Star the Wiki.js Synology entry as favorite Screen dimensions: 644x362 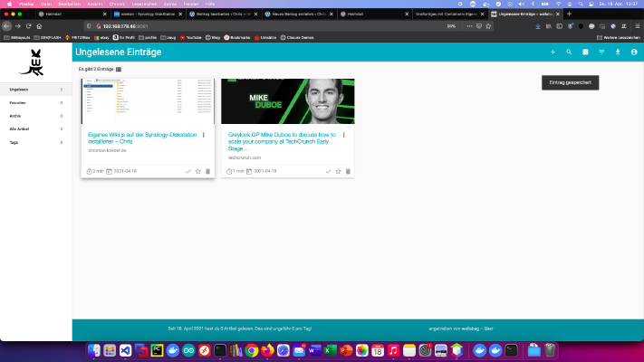198,171
